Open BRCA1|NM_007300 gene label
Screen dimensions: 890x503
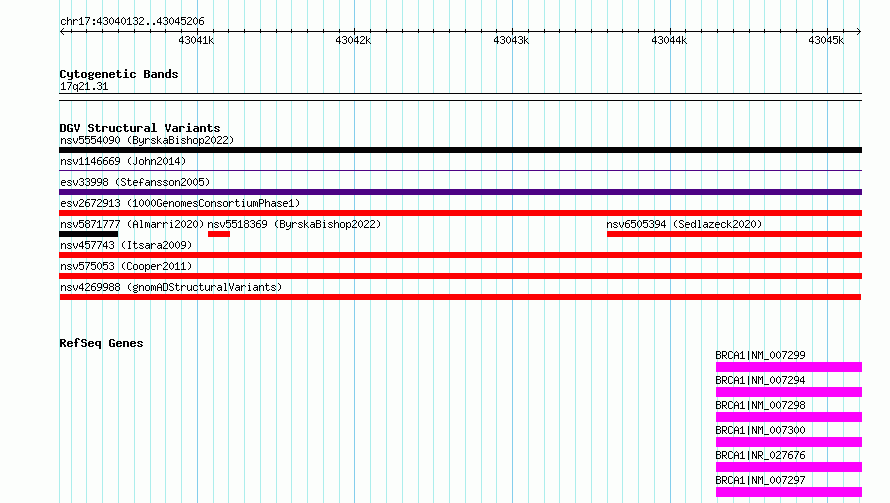tap(760, 430)
